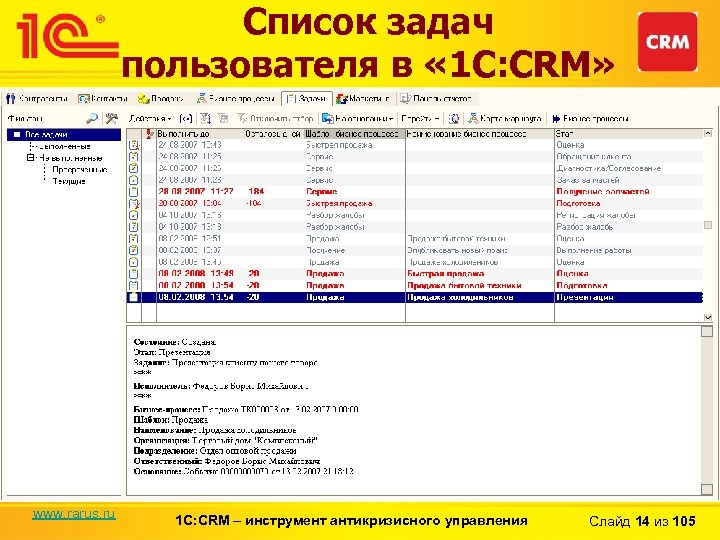The width and height of the screenshot is (720, 540).
Task: Open the Маркетинг tab
Action: pos(363,98)
